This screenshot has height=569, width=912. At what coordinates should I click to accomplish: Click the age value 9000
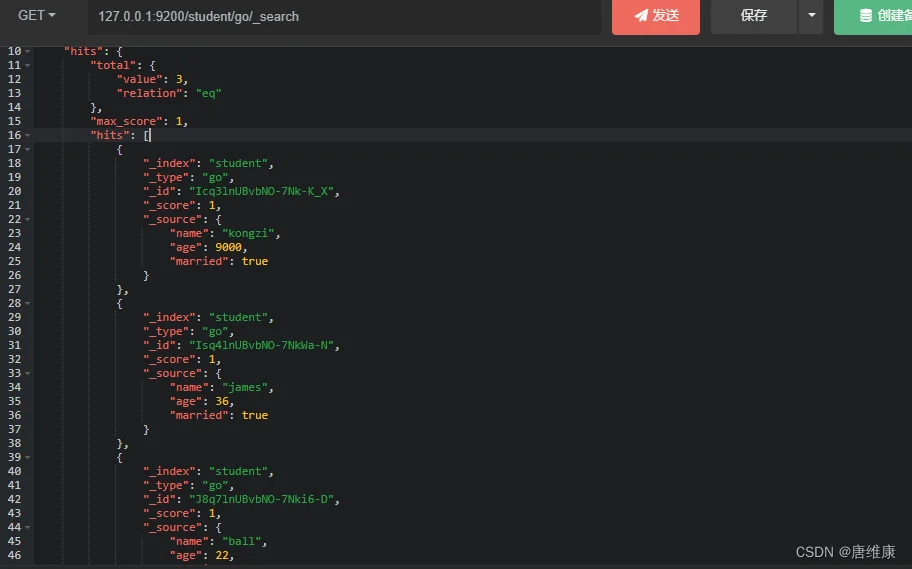coord(230,247)
